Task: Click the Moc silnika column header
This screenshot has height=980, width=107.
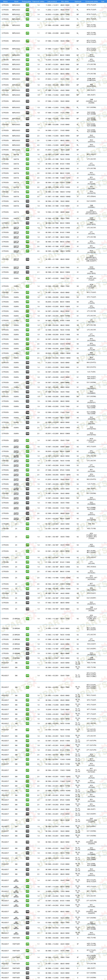Action: pos(65,2)
